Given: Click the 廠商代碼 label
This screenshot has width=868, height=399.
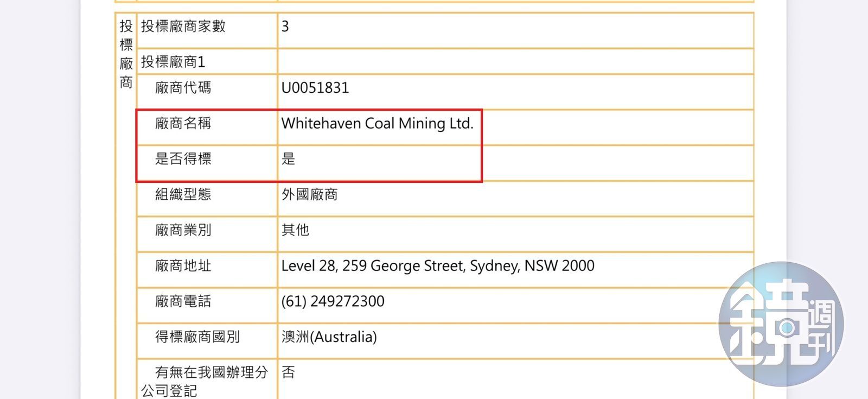Looking at the screenshot, I should coord(183,87).
